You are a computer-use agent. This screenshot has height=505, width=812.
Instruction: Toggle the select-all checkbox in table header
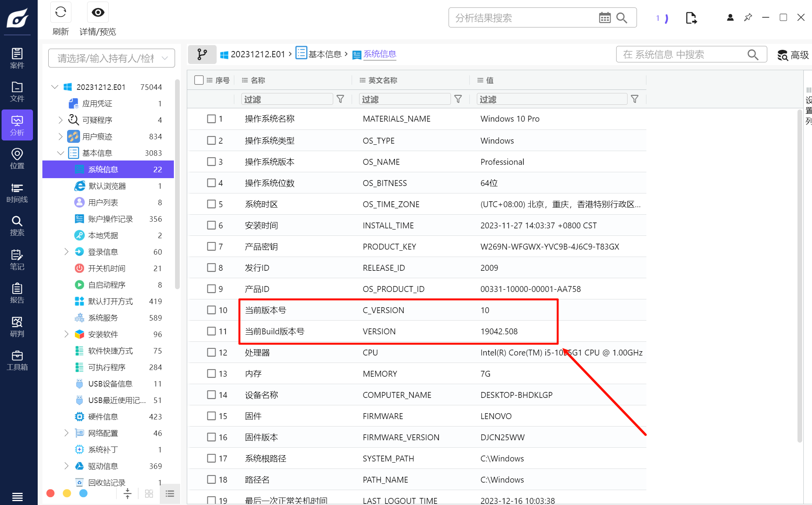199,80
